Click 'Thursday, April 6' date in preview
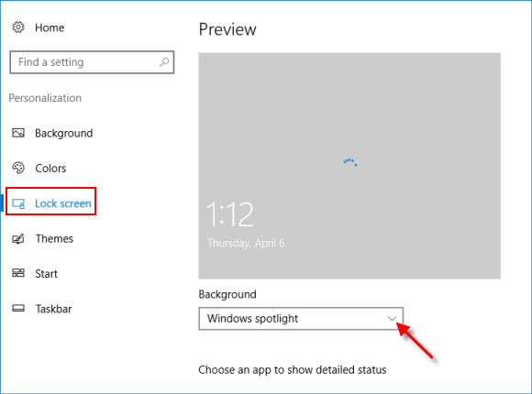Image resolution: width=532 pixels, height=394 pixels. [x=246, y=243]
